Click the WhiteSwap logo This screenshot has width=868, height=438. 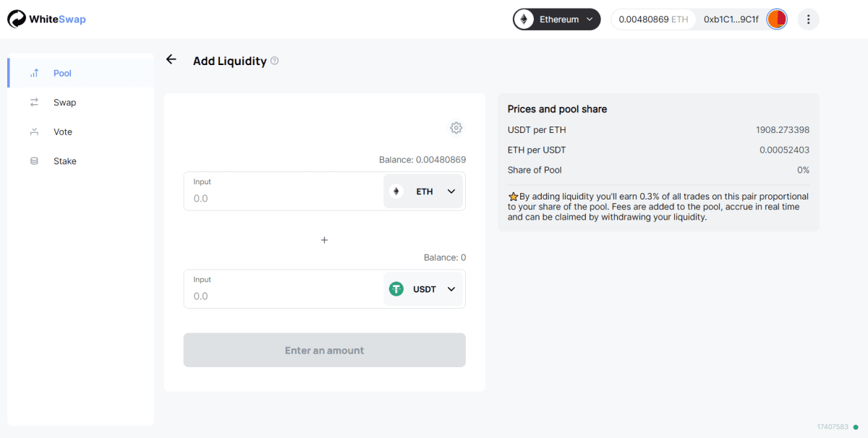tap(47, 20)
